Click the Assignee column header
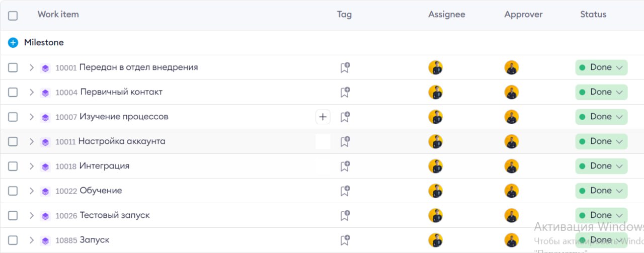The image size is (644, 253). tap(447, 15)
